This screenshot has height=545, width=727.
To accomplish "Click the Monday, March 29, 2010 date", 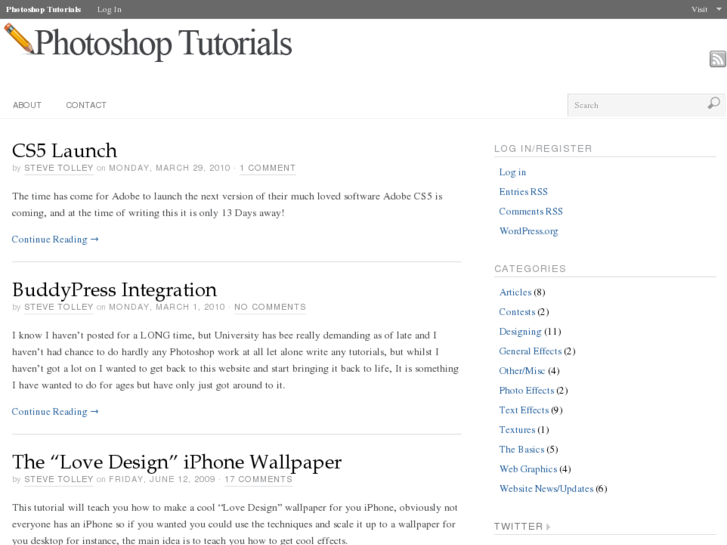I will [x=170, y=168].
